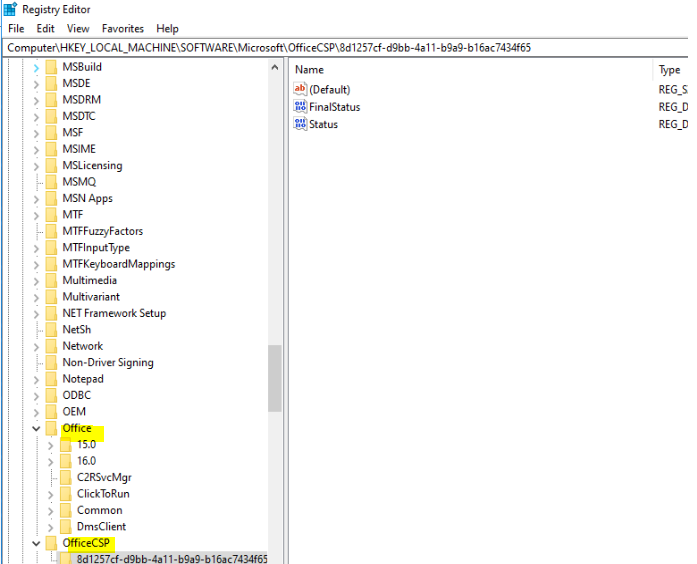This screenshot has width=697, height=564.
Task: Open the View menu
Action: (78, 28)
